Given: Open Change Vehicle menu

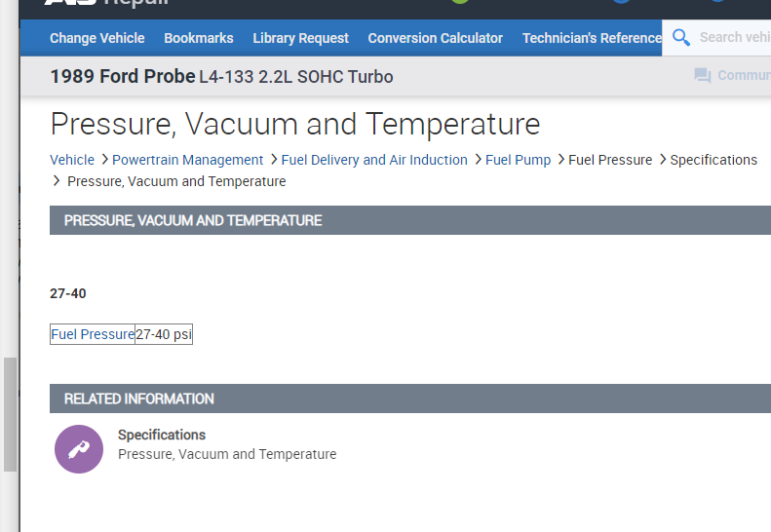Looking at the screenshot, I should (96, 38).
